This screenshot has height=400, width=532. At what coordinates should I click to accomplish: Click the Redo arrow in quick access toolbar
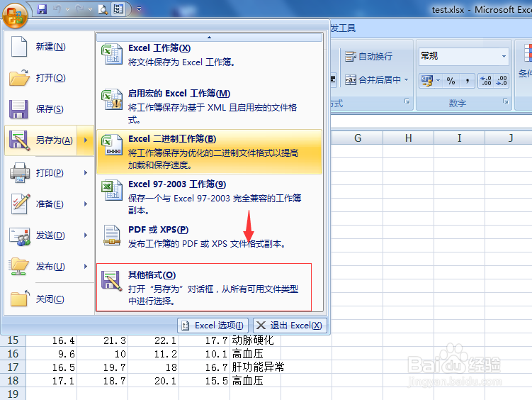point(79,9)
